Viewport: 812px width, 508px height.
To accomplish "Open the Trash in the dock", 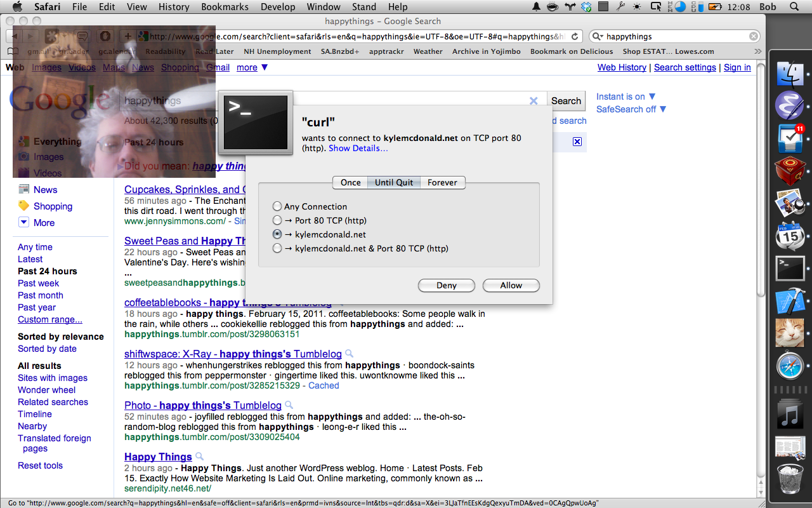I will [x=790, y=479].
